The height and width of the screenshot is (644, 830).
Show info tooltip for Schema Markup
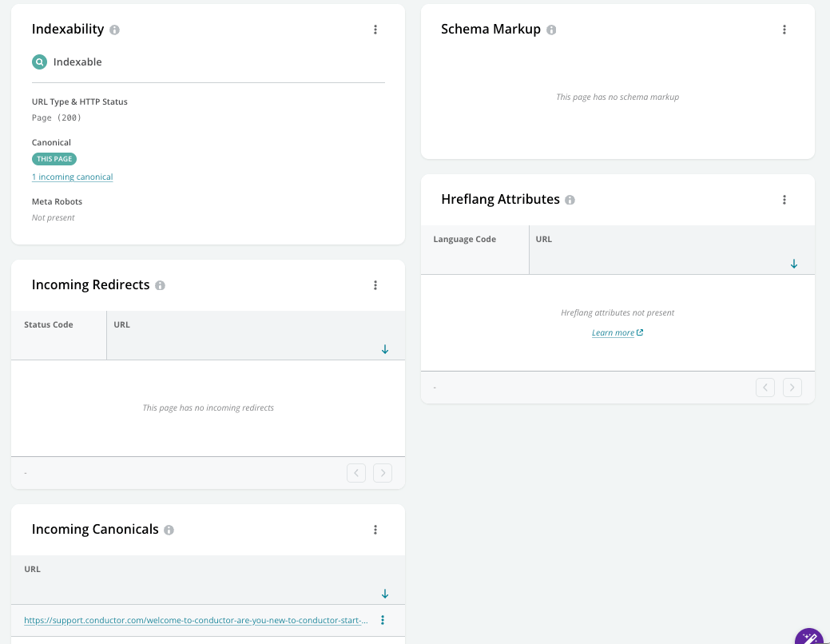pyautogui.click(x=551, y=30)
